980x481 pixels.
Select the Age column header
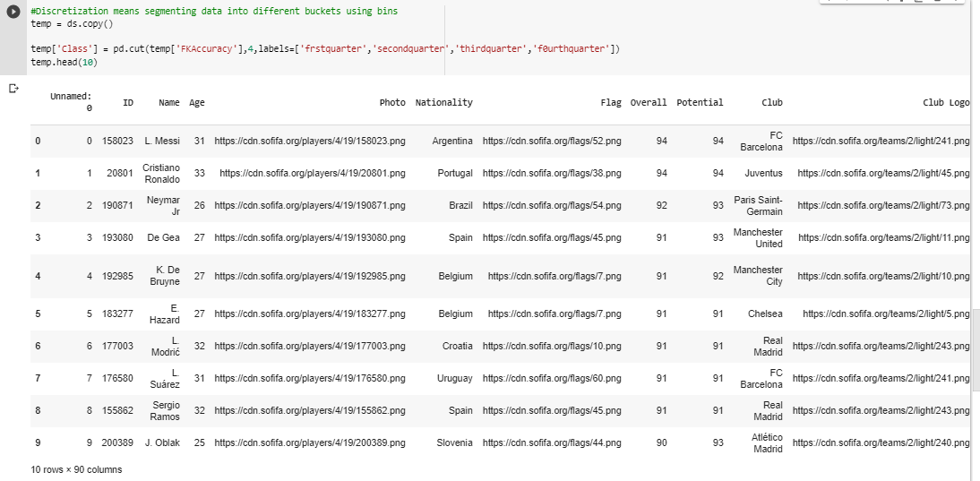(197, 102)
